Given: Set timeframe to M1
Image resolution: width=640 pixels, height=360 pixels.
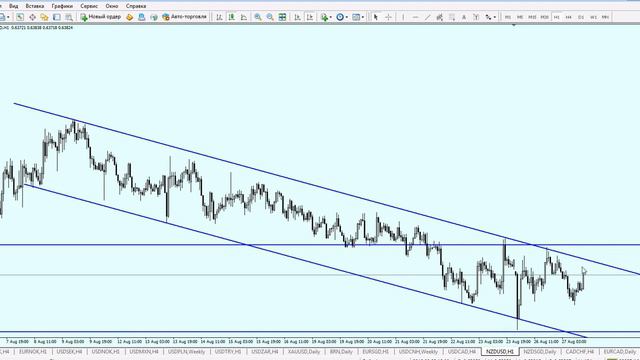Looking at the screenshot, I should point(508,17).
